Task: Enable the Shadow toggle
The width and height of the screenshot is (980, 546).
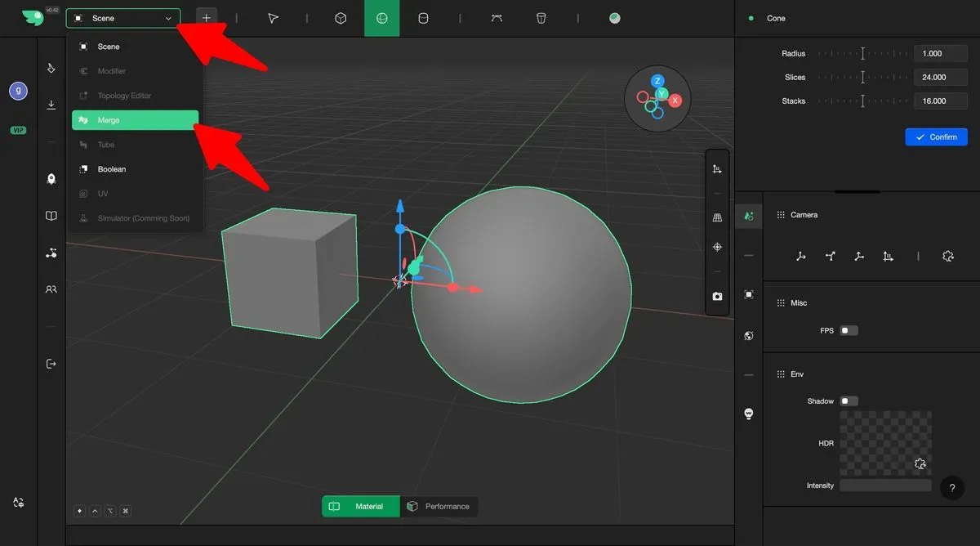Action: tap(849, 401)
